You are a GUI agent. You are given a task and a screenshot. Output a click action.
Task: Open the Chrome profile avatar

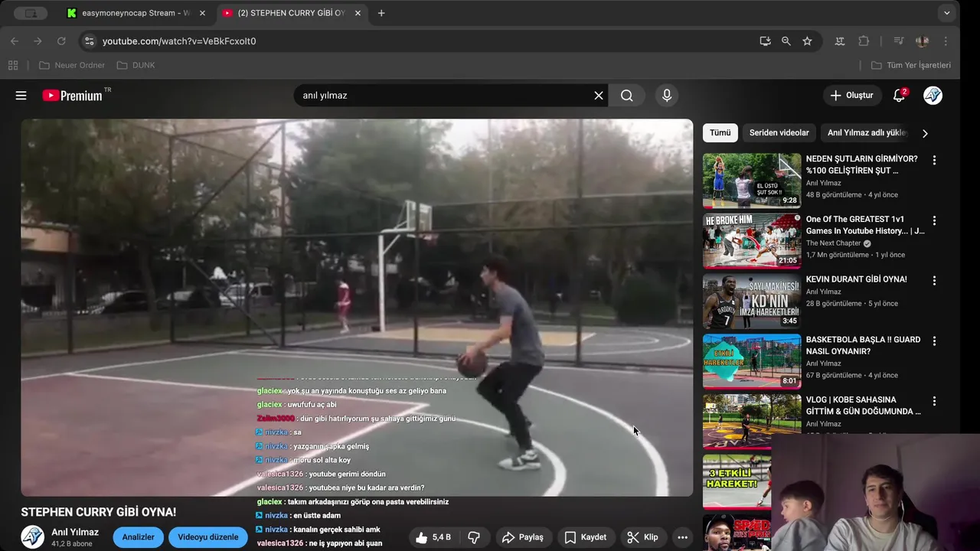922,41
